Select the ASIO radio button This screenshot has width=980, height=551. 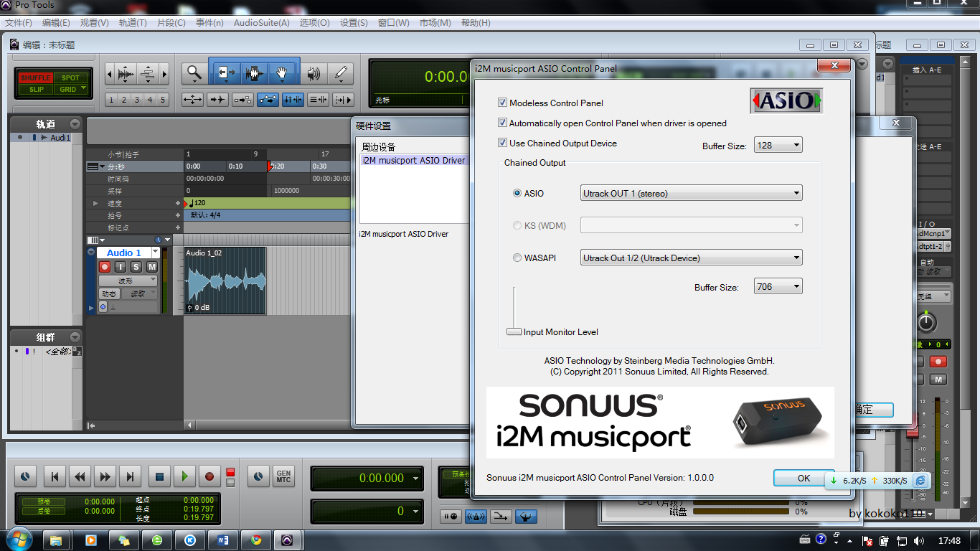(517, 193)
